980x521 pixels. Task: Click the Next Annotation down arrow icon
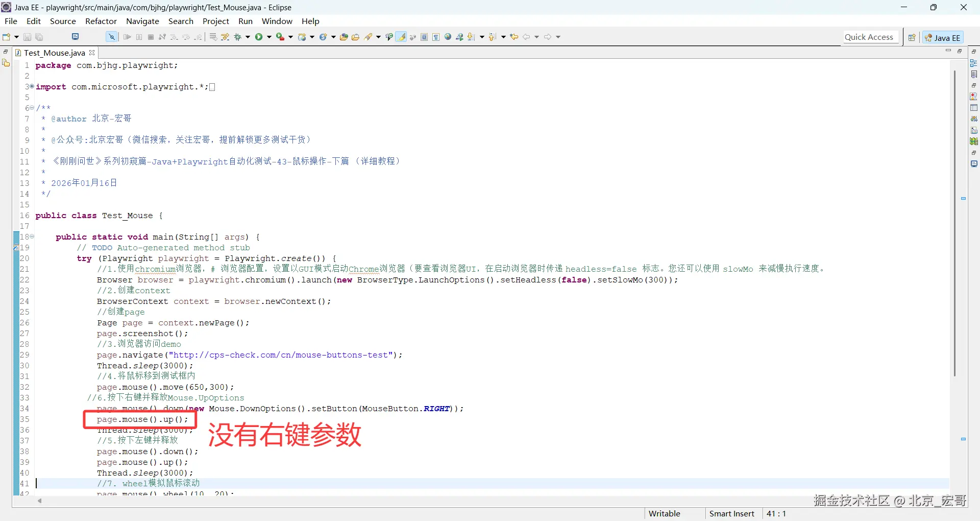point(471,37)
